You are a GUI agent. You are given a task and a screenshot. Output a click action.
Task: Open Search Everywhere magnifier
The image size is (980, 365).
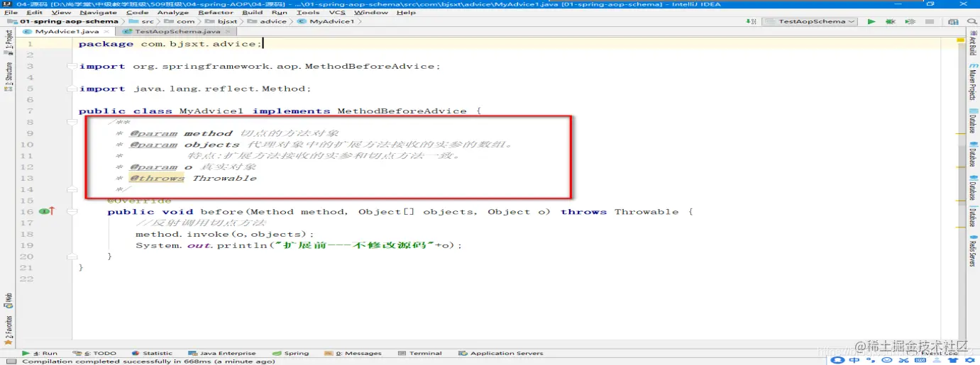point(972,21)
